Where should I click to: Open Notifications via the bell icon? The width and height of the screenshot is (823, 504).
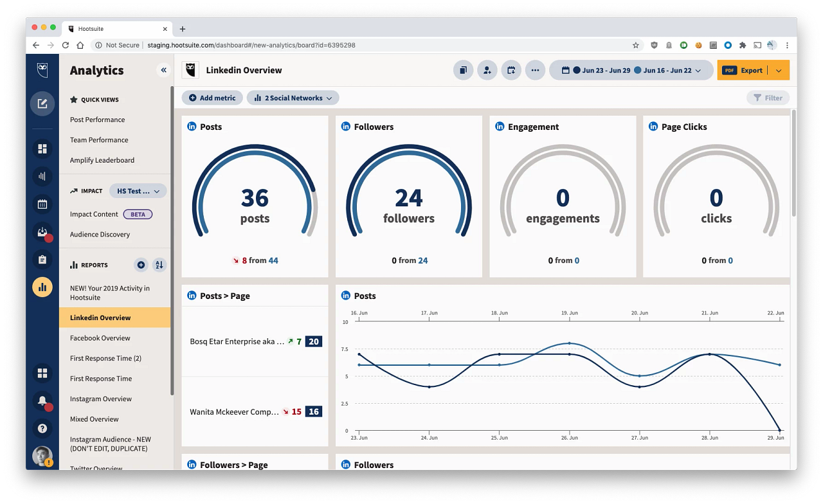[41, 401]
